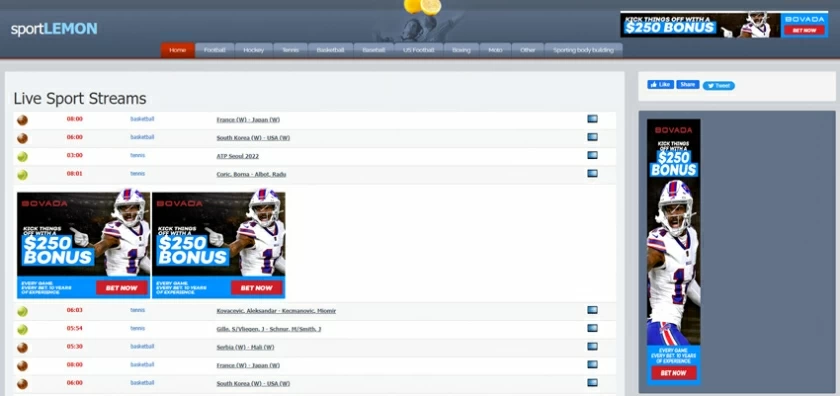Screen dimensions: 840x396
Task: Click the 05:30 time of the Serbia - Mali row
Action: coord(74,346)
